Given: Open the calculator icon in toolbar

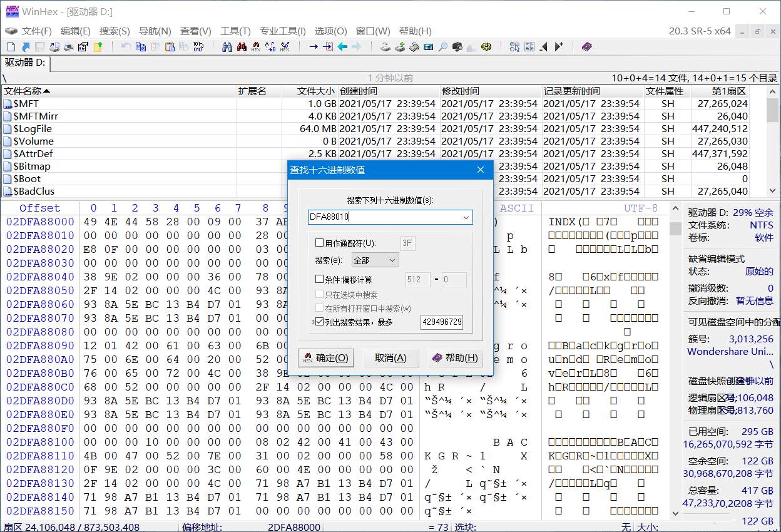Looking at the screenshot, I should click(x=429, y=47).
